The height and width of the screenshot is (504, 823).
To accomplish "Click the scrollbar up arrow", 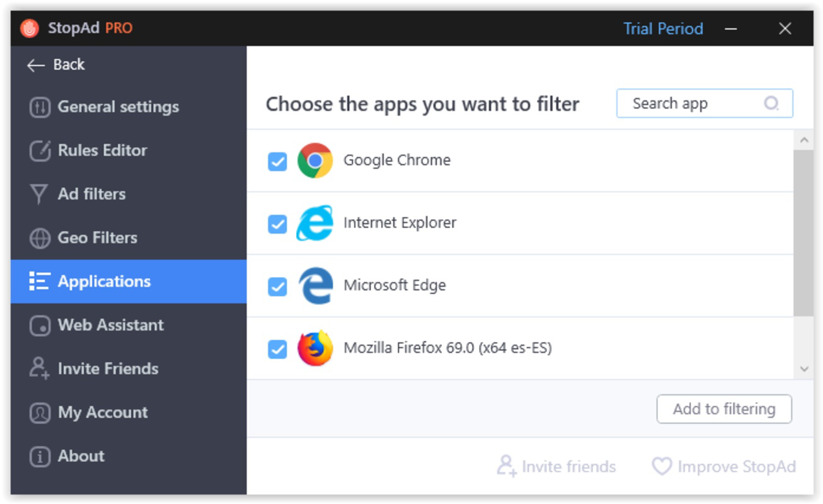I will coord(803,140).
